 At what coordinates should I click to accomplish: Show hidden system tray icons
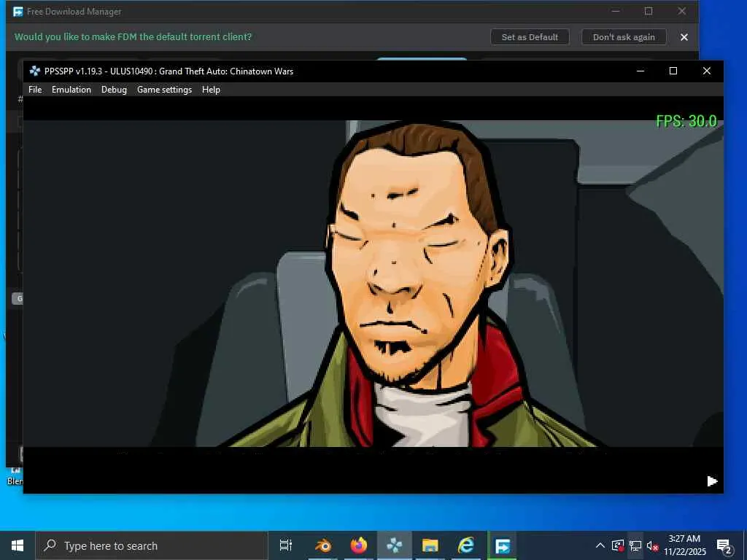click(x=600, y=545)
